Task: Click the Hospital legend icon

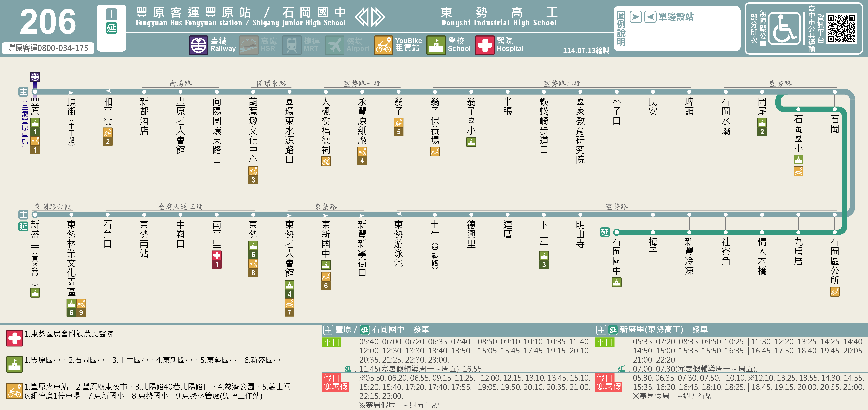Action: pyautogui.click(x=485, y=45)
